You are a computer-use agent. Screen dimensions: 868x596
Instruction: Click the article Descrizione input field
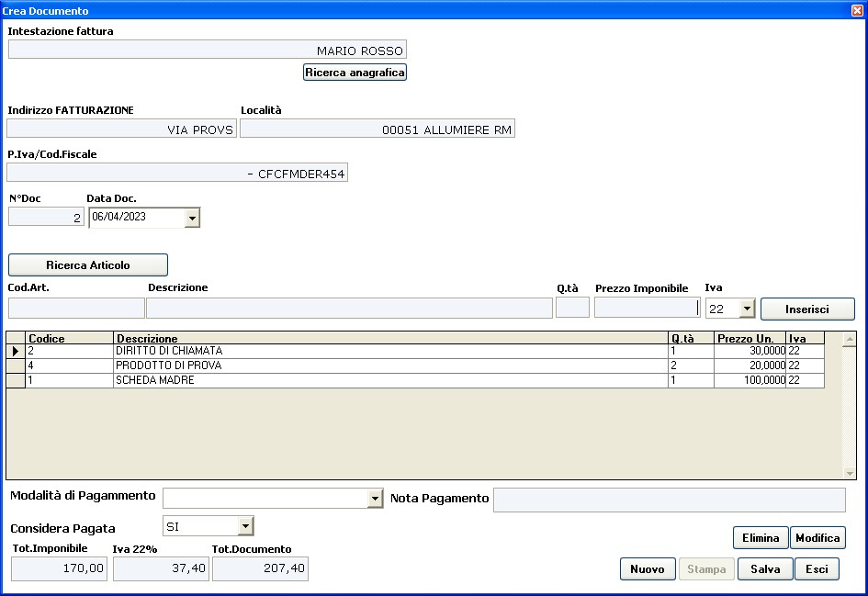click(350, 309)
